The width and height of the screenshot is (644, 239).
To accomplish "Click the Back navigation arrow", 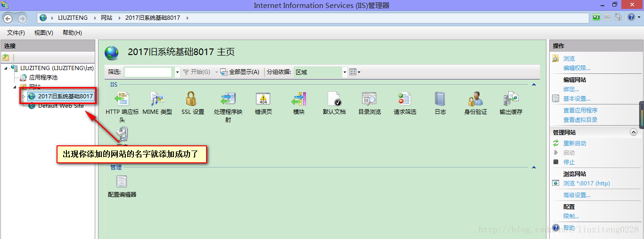I will coord(8,18).
